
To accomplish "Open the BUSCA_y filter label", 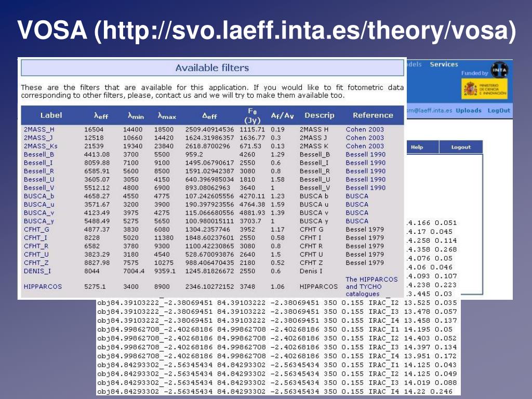I will [39, 221].
